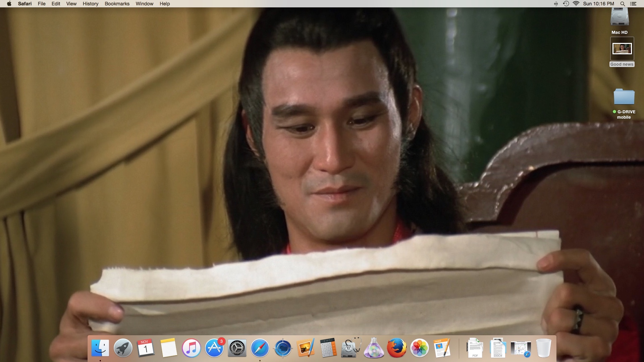Image resolution: width=644 pixels, height=362 pixels.
Task: Open App Store with 3 updates badge
Action: point(214,348)
